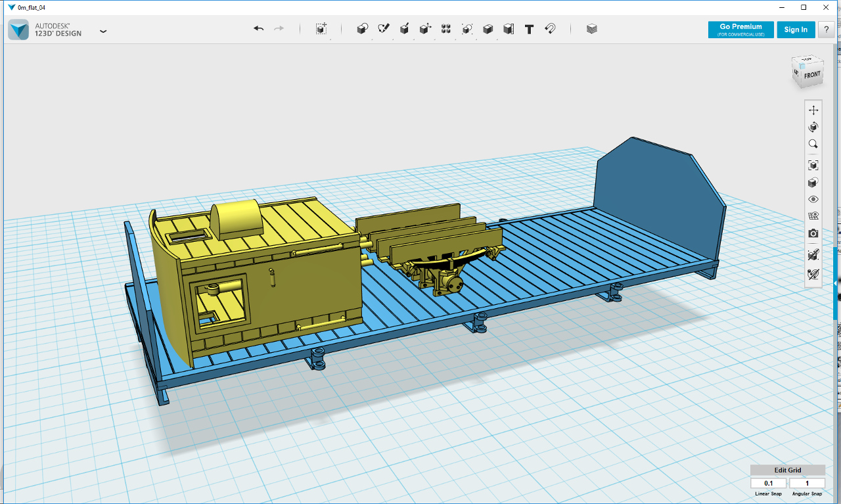Image resolution: width=841 pixels, height=504 pixels.
Task: Click the Angular Snap label
Action: 807,494
